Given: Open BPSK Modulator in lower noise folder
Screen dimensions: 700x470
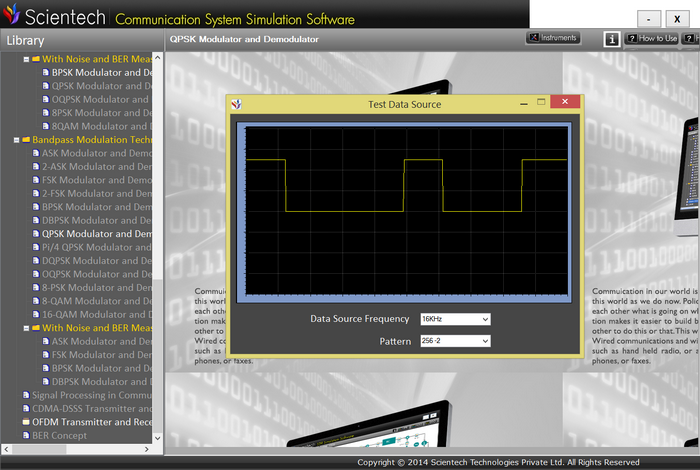Looking at the screenshot, I should (102, 368).
